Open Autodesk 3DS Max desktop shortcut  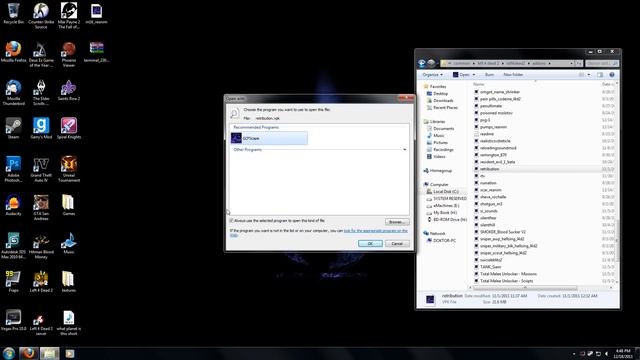[x=13, y=245]
